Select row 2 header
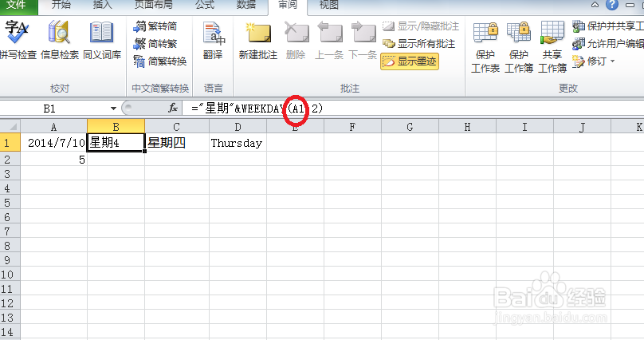This screenshot has height=340, width=644. [x=10, y=159]
